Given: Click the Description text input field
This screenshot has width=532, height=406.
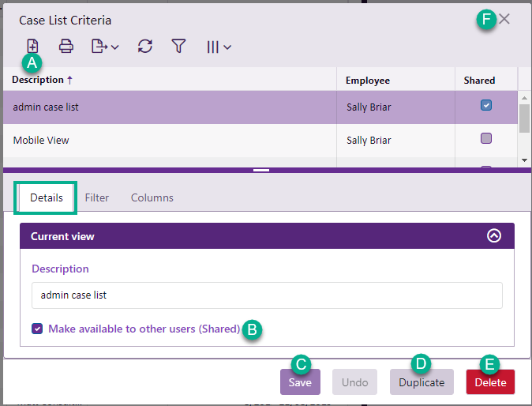Looking at the screenshot, I should (267, 295).
